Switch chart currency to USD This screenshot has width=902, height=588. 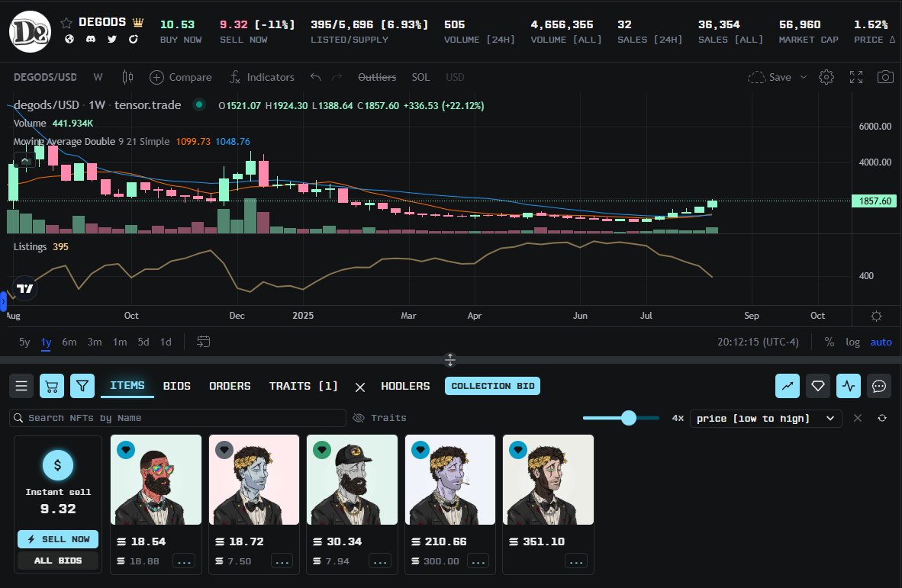point(455,77)
